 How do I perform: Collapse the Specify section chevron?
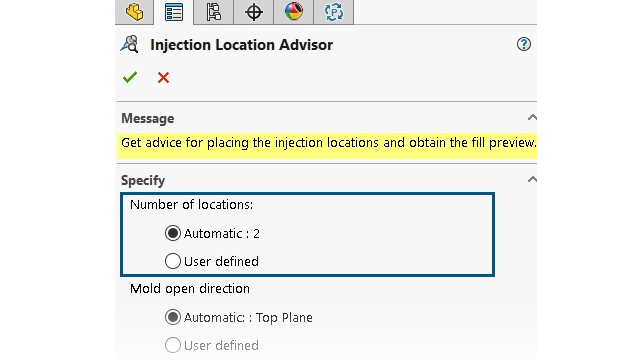point(532,179)
